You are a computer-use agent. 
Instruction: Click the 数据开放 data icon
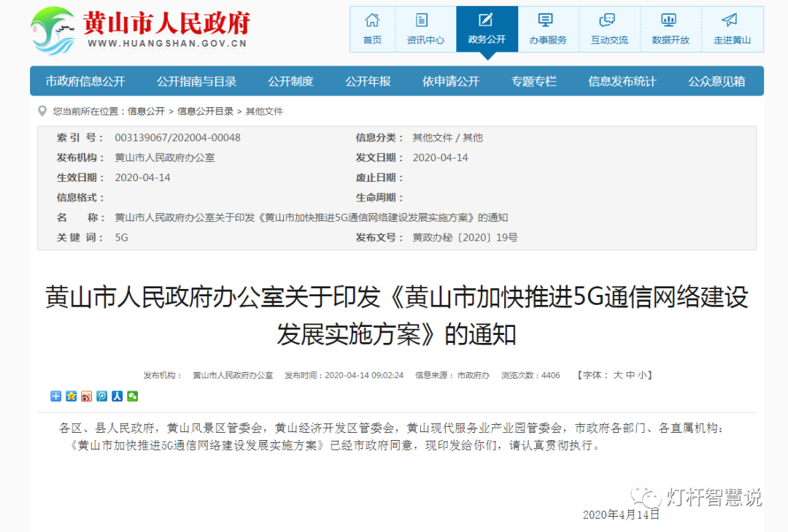670,22
